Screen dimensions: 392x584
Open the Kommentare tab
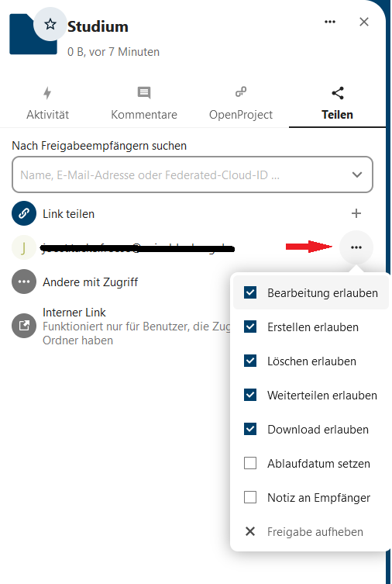(x=144, y=103)
